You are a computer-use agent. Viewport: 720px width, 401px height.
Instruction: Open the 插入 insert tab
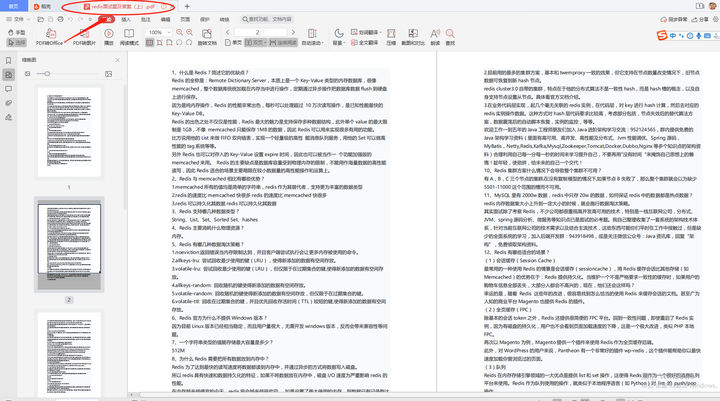point(126,19)
